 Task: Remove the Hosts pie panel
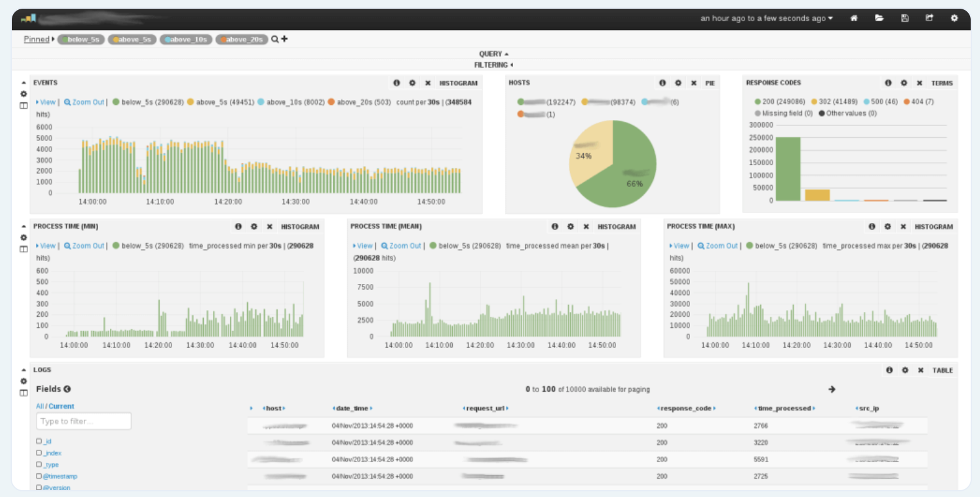coord(694,83)
